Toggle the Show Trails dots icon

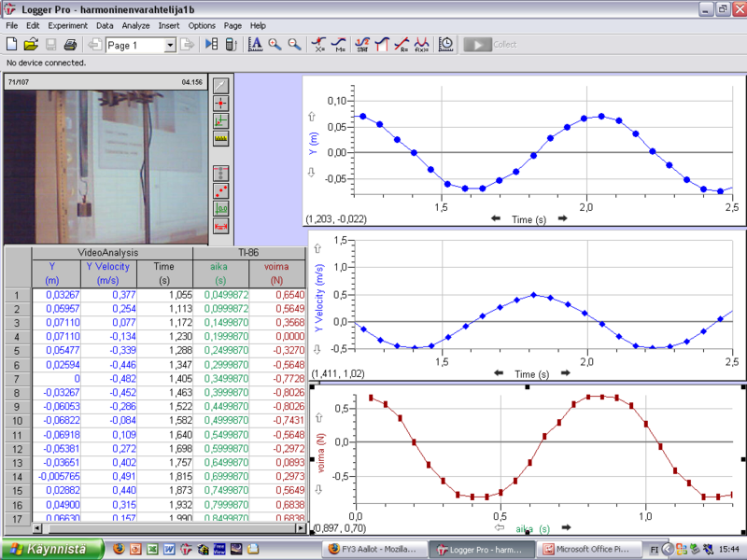click(221, 190)
